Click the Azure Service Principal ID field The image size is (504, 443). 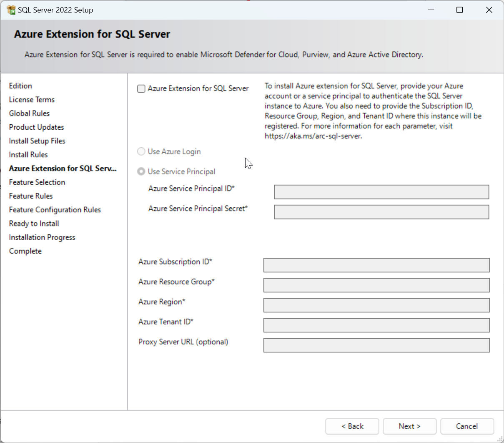tap(381, 192)
